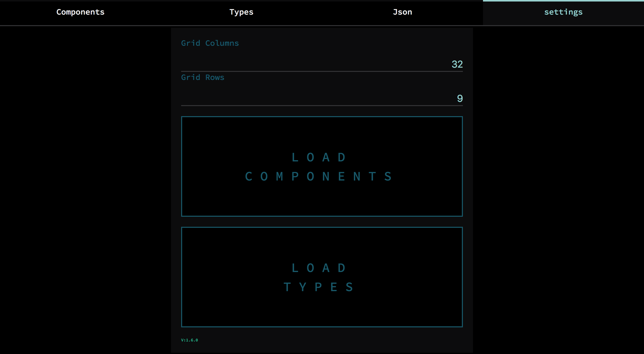Open the Types tab
The width and height of the screenshot is (644, 354).
(241, 12)
